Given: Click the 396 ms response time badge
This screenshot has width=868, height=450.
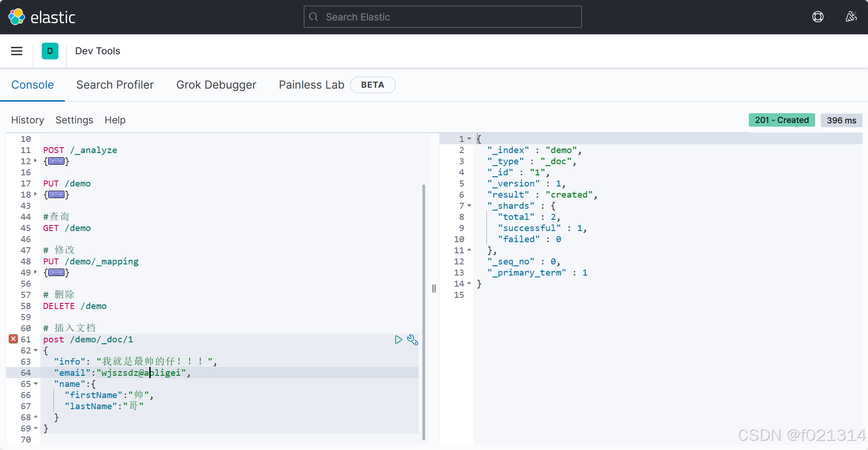Looking at the screenshot, I should (842, 120).
